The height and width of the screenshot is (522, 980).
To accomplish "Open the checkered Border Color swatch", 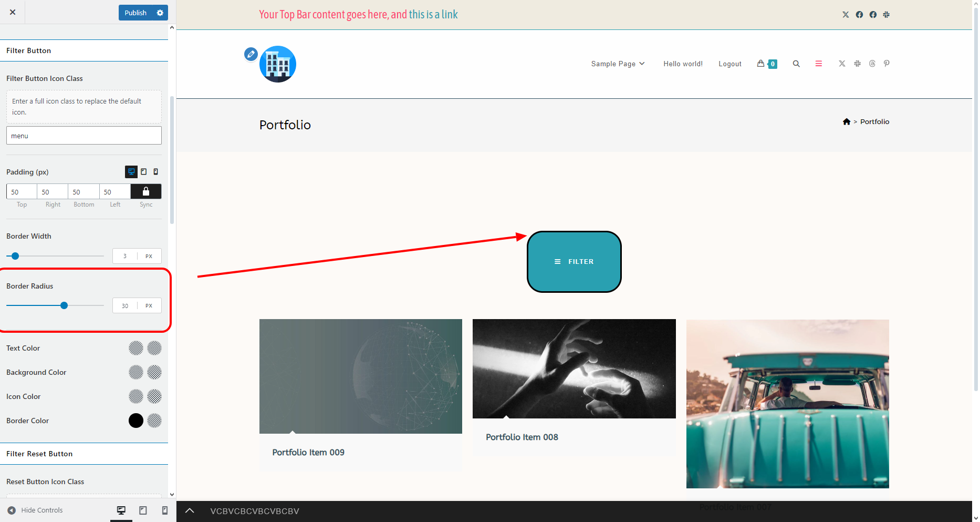I will point(154,421).
